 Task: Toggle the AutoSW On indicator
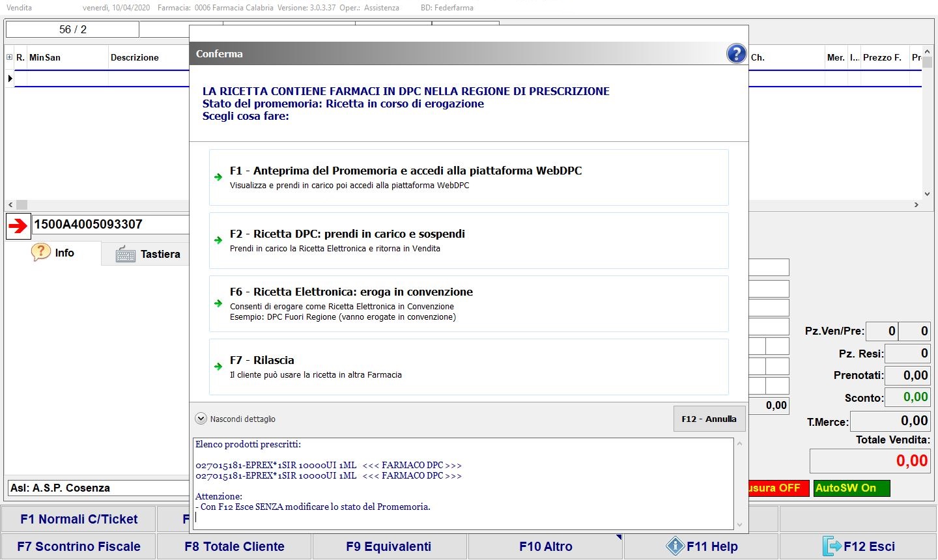coord(851,488)
